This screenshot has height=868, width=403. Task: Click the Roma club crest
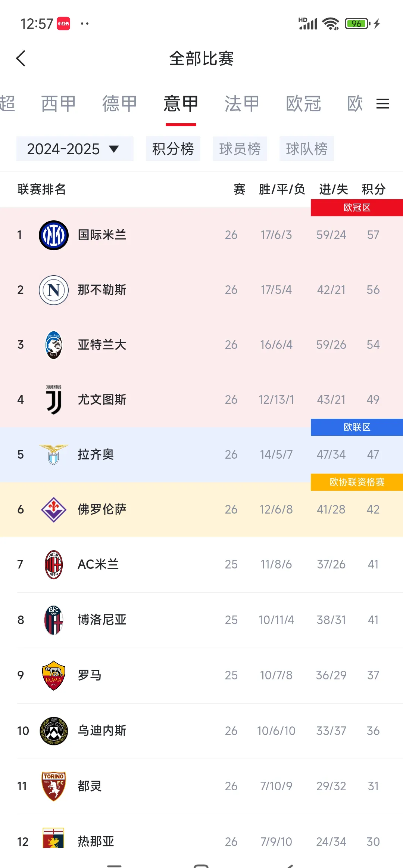53,675
